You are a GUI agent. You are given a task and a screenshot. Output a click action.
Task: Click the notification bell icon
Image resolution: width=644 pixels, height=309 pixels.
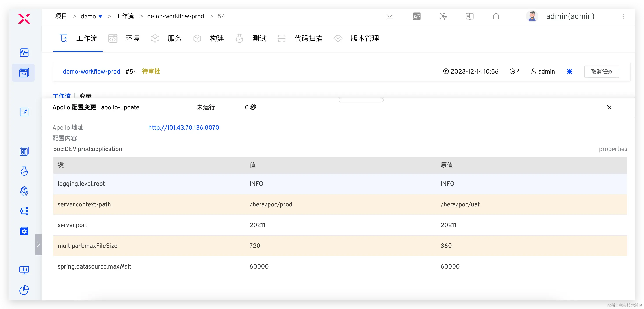click(x=496, y=17)
